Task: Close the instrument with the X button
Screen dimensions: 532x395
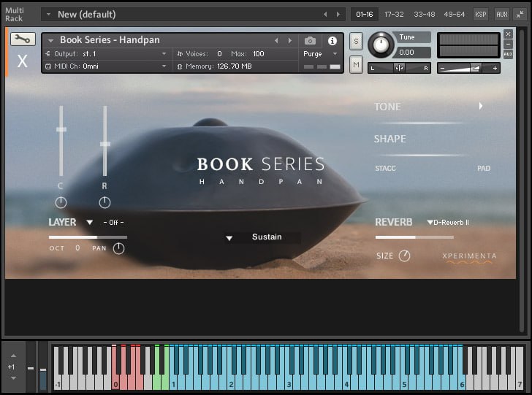Action: click(x=508, y=34)
